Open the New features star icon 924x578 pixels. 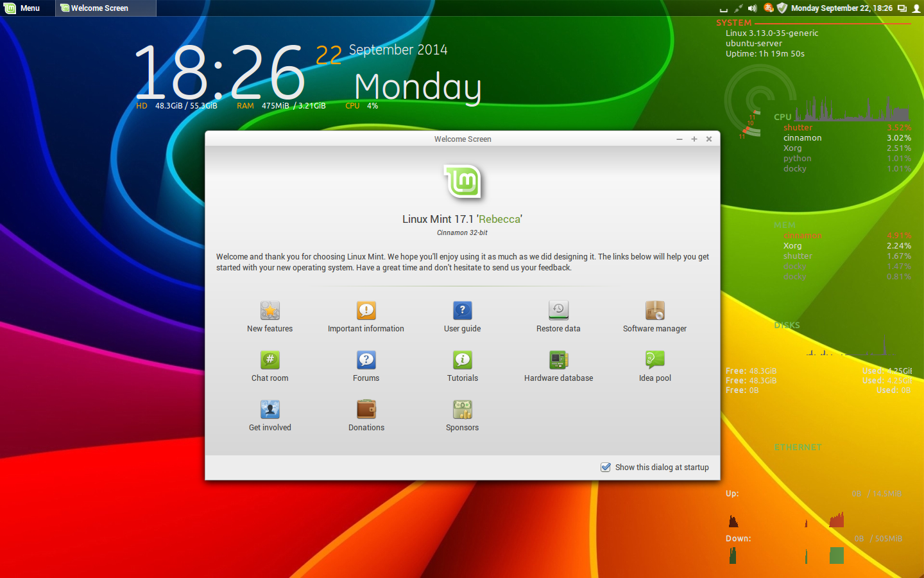[269, 311]
